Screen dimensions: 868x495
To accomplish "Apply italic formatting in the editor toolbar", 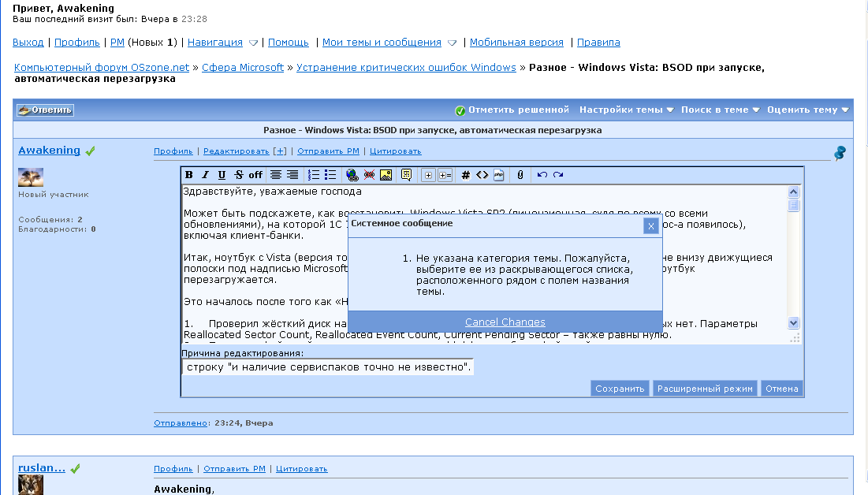I will (x=205, y=175).
